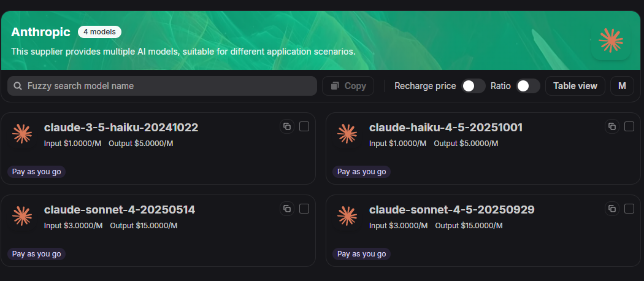Click the search magnifier icon
Viewport: 644px width, 281px height.
(x=18, y=86)
